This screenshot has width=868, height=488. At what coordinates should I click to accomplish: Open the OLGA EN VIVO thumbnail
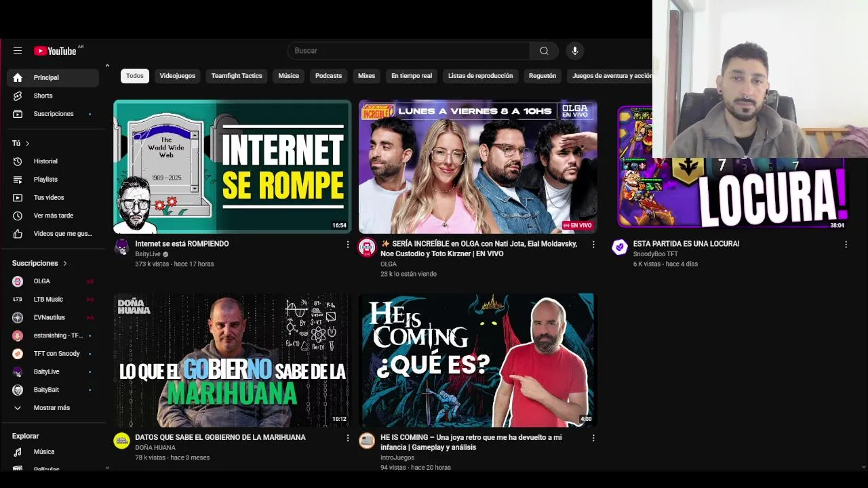click(x=478, y=167)
